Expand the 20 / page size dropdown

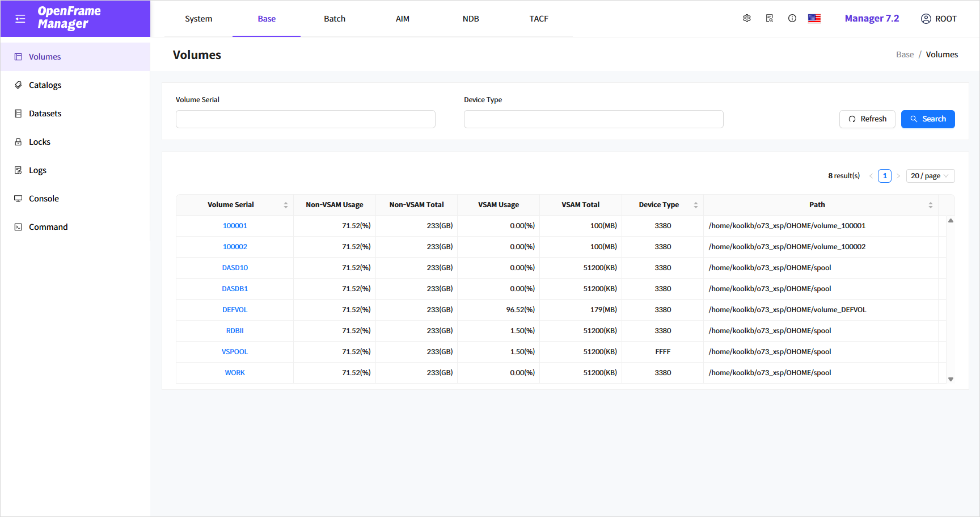point(930,176)
